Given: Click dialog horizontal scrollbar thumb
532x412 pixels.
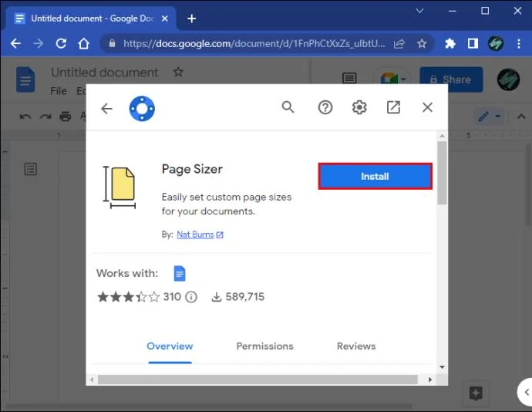Looking at the screenshot, I should pyautogui.click(x=258, y=380).
